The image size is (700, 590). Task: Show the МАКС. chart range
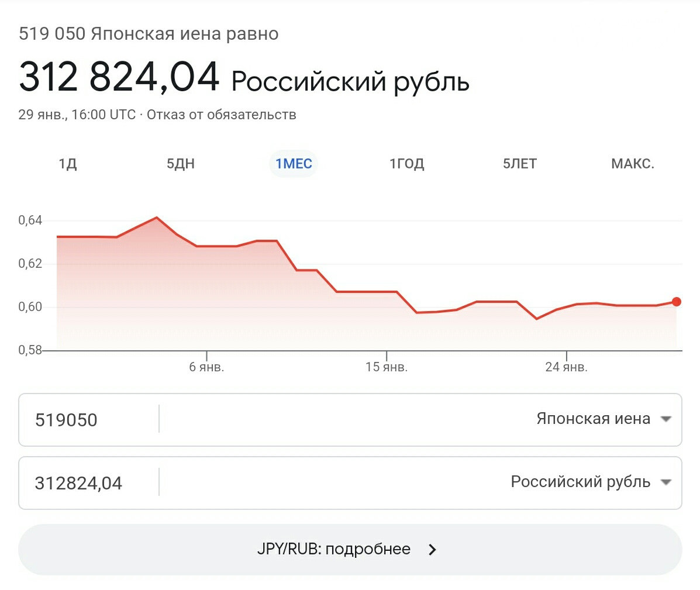pyautogui.click(x=632, y=164)
